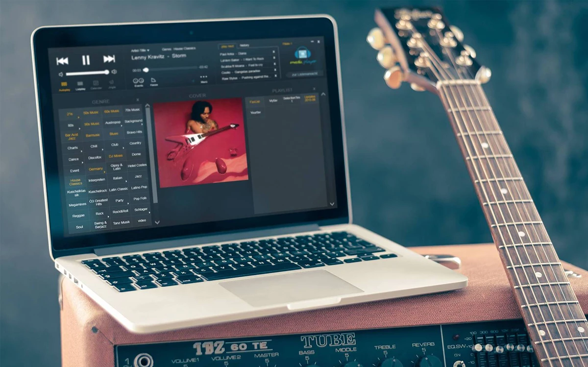The height and width of the screenshot is (367, 588).
Task: Mute audio using the left speaker icon
Action: [x=60, y=73]
